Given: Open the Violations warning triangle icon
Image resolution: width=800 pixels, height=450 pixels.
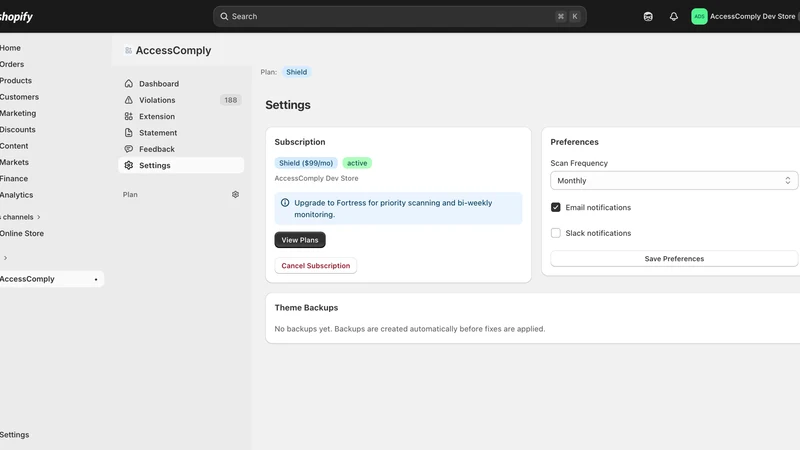Looking at the screenshot, I should [129, 100].
